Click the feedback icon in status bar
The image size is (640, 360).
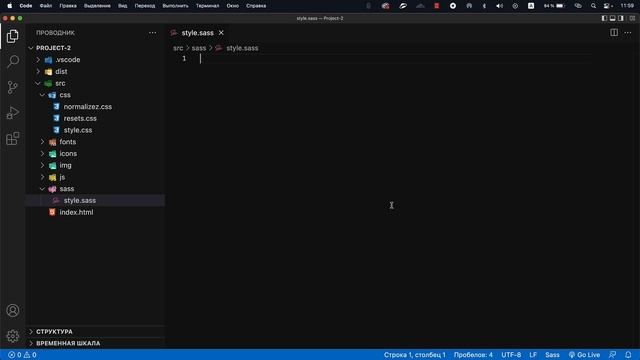pos(613,355)
